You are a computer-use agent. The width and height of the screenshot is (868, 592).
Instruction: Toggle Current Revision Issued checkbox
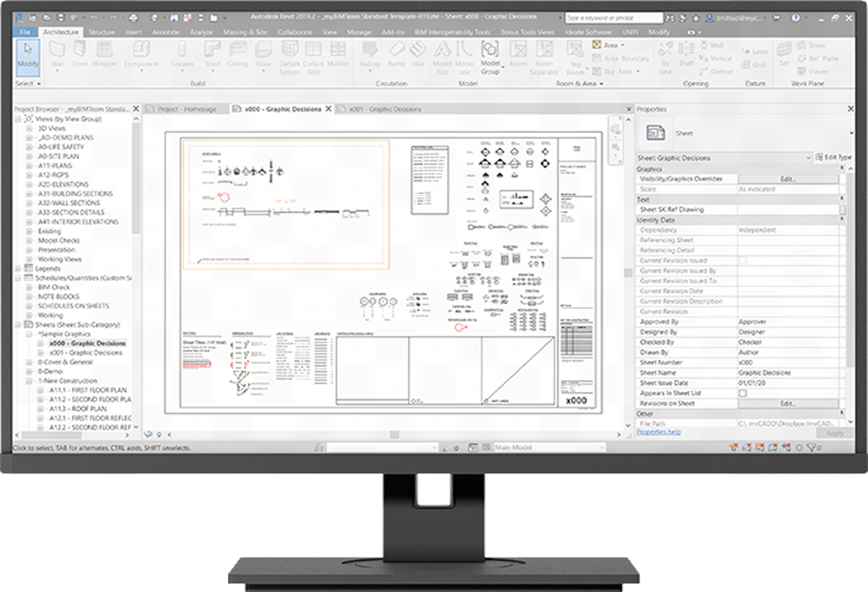pyautogui.click(x=743, y=261)
